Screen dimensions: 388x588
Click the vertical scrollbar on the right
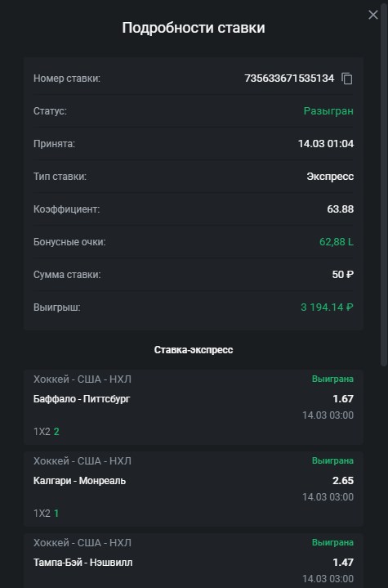point(383,183)
